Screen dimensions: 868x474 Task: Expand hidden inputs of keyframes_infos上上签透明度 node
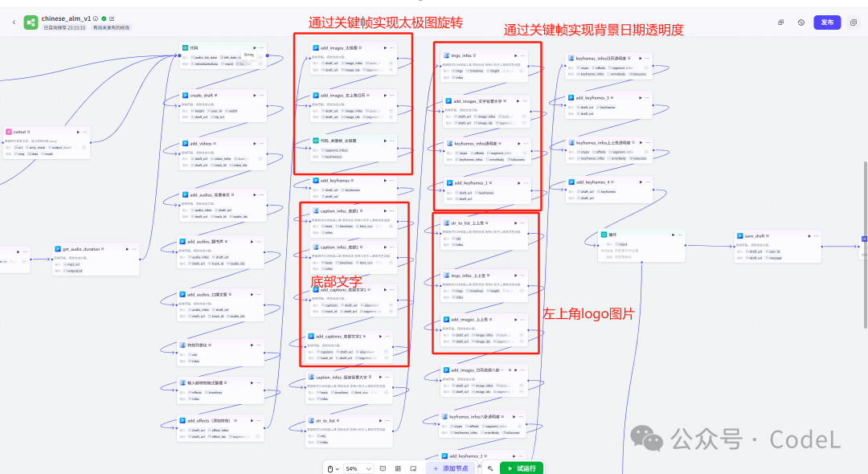646,152
